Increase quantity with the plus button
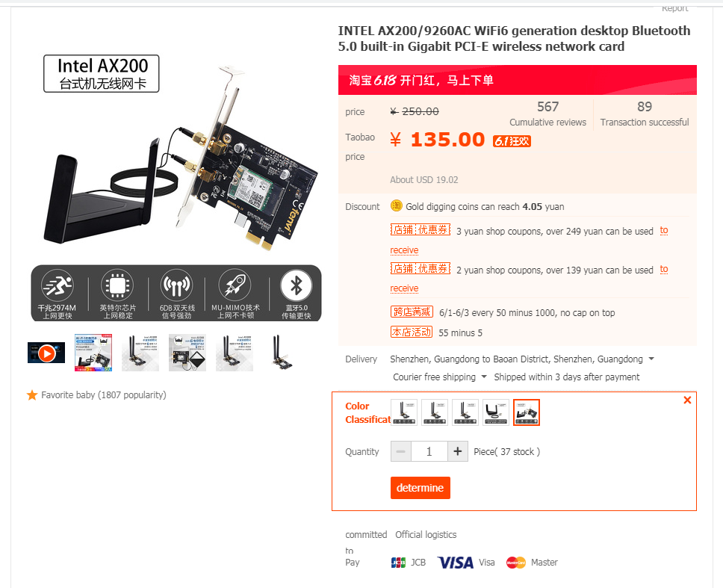 (x=457, y=451)
